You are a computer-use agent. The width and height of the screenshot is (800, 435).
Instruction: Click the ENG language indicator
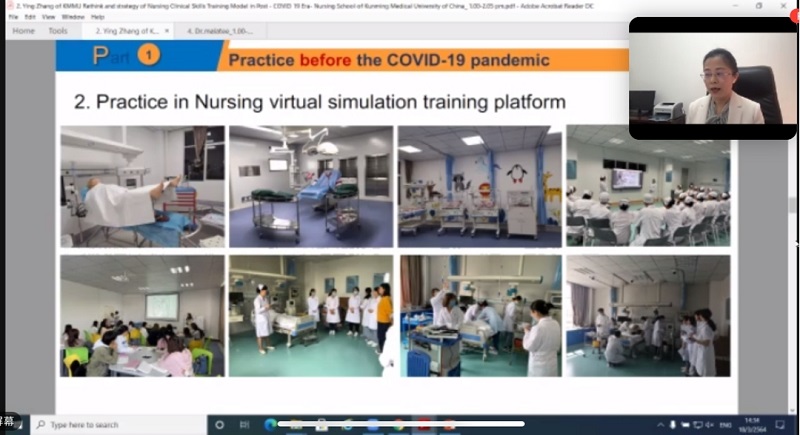coord(725,425)
